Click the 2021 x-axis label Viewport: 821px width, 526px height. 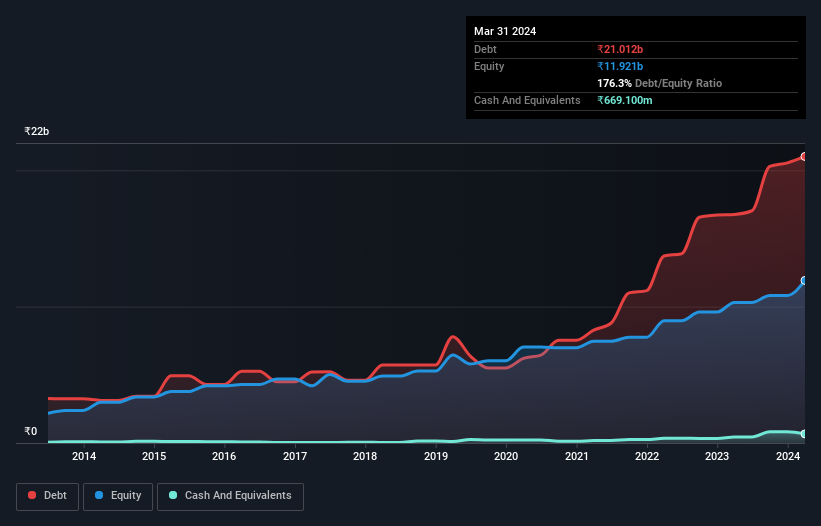[x=576, y=456]
